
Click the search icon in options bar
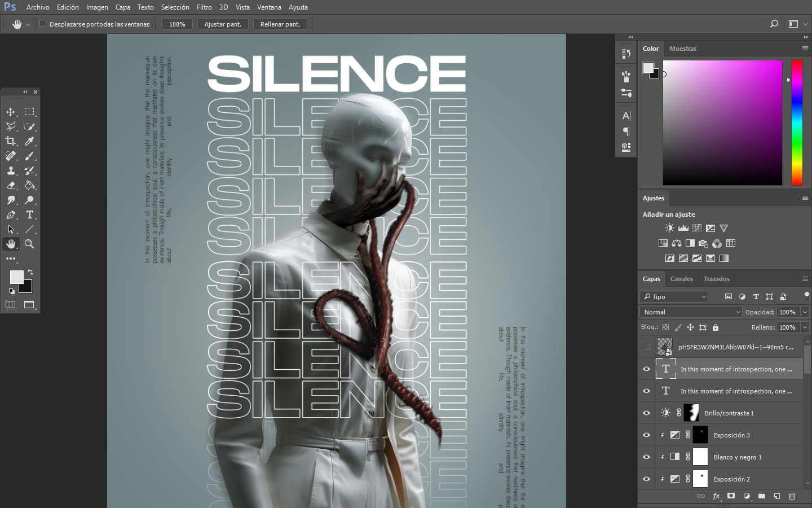(774, 24)
